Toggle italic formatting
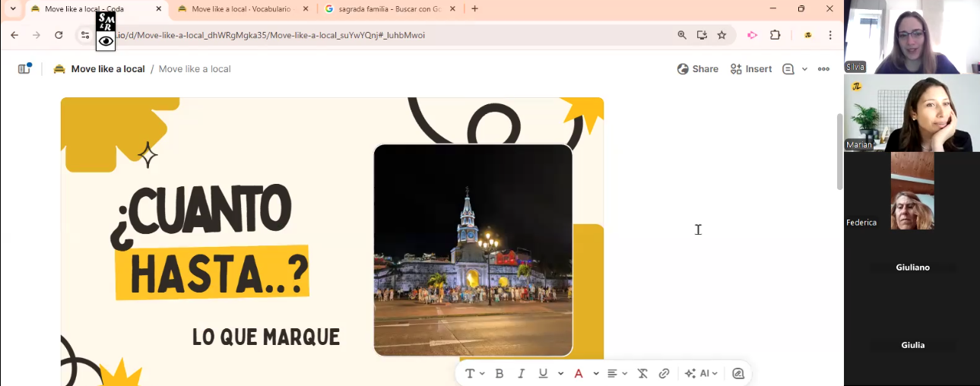 click(521, 373)
